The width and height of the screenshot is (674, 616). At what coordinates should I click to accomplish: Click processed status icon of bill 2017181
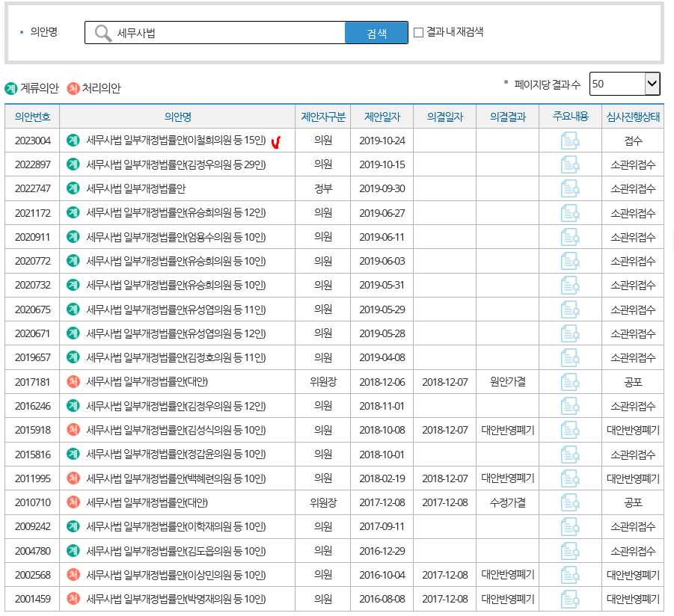pyautogui.click(x=73, y=382)
